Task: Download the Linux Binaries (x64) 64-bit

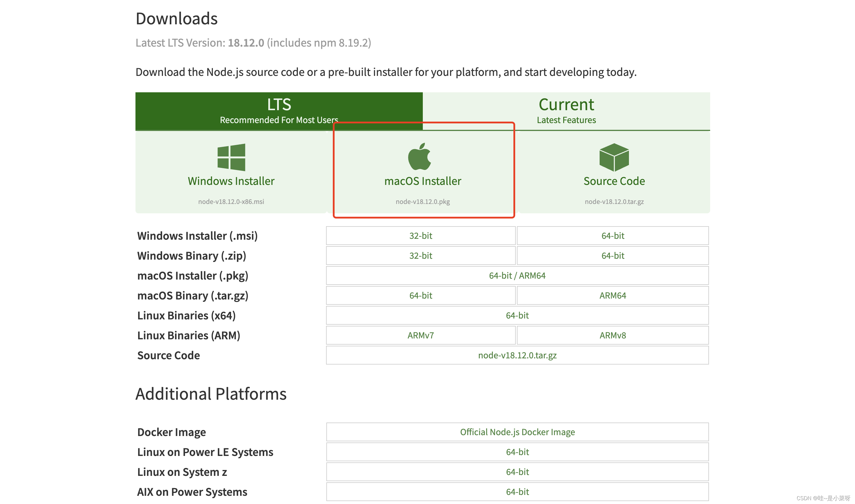Action: point(517,316)
